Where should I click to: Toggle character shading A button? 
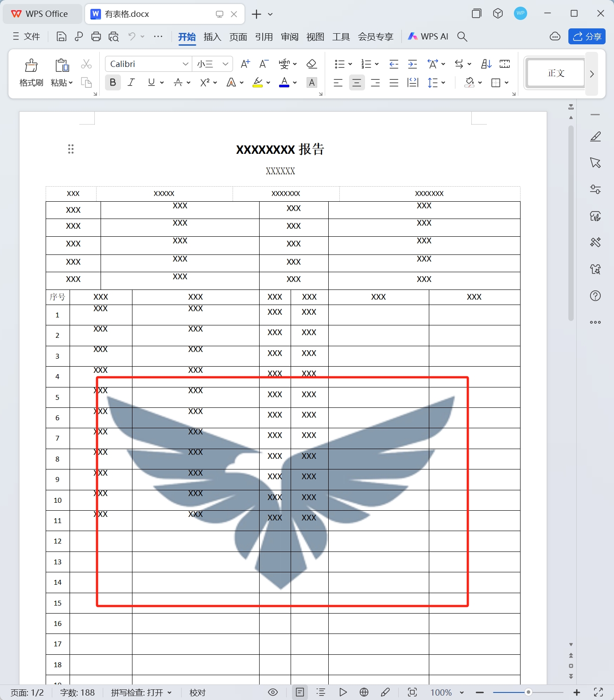click(x=312, y=82)
